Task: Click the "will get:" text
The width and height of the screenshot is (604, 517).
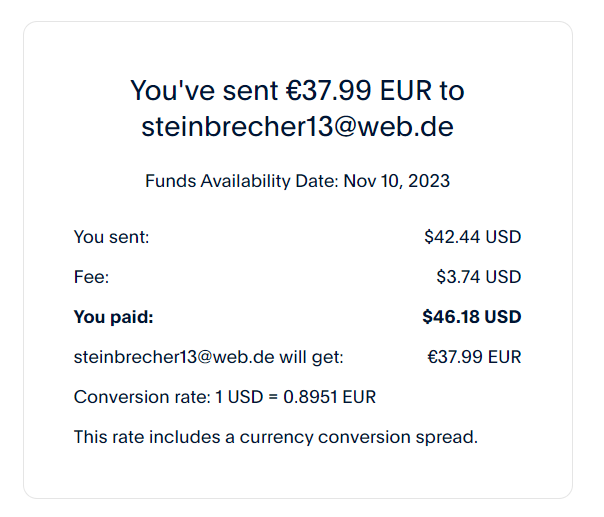Action: (x=311, y=357)
